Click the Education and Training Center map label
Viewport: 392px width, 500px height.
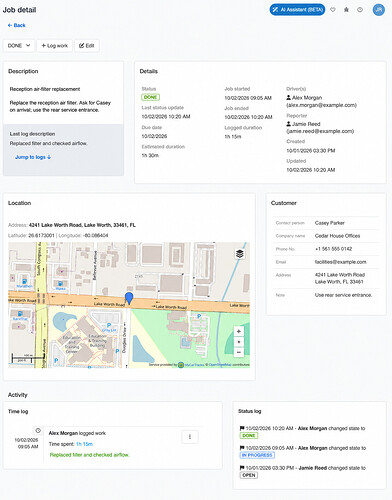coord(72,344)
